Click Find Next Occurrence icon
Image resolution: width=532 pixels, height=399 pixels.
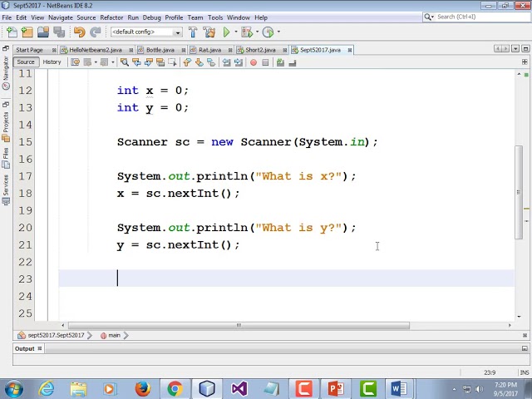click(148, 62)
